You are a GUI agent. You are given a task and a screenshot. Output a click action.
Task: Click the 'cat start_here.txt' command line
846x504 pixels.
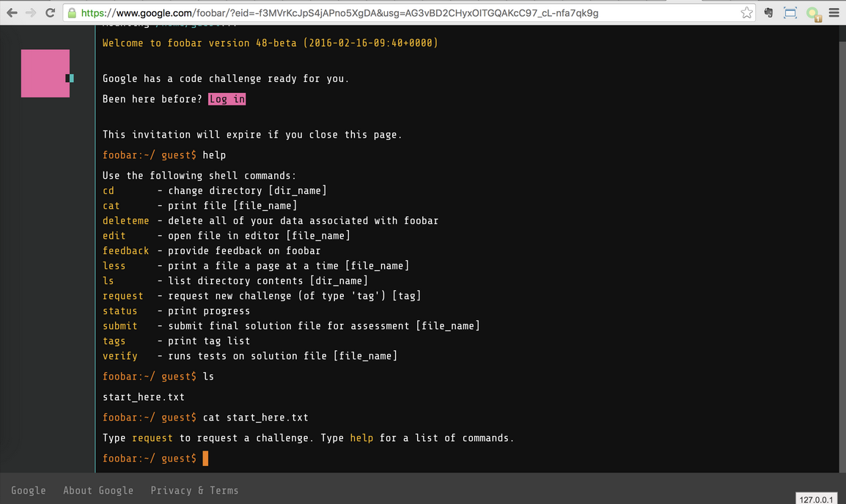[x=256, y=418]
